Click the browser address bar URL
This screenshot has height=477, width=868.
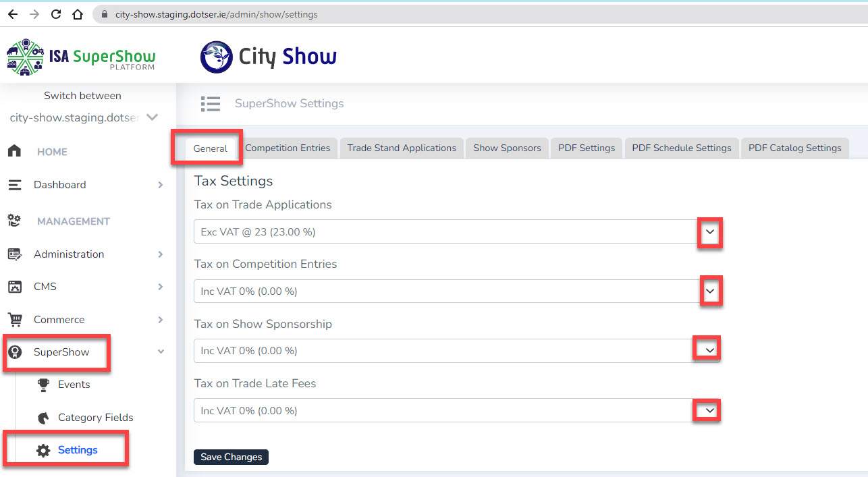click(x=216, y=14)
